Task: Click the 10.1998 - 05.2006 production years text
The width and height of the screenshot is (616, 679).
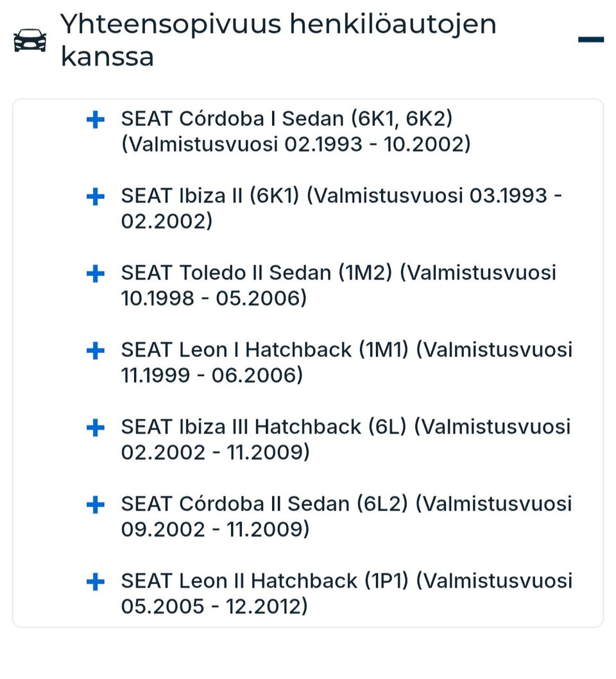Action: pyautogui.click(x=214, y=298)
